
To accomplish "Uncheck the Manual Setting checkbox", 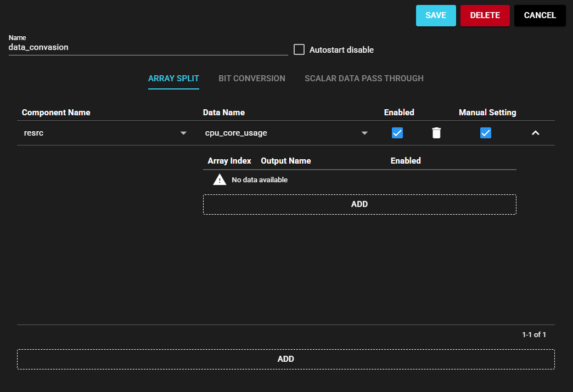I will click(x=486, y=133).
